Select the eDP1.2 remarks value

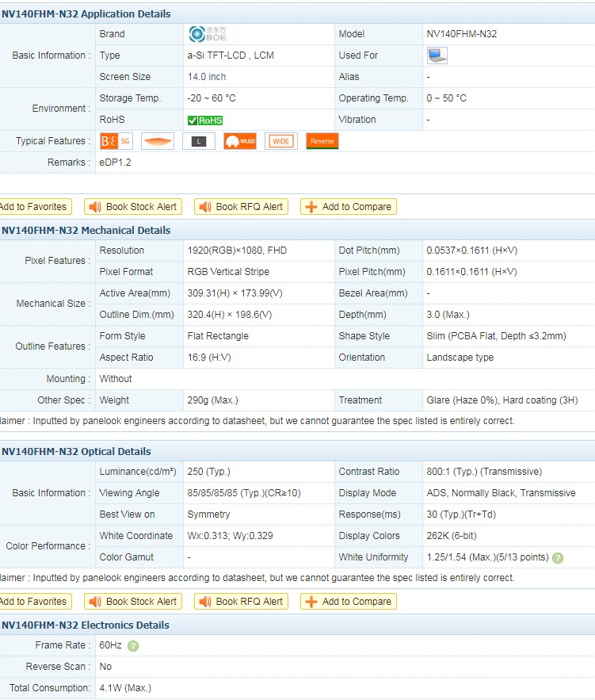pos(115,163)
